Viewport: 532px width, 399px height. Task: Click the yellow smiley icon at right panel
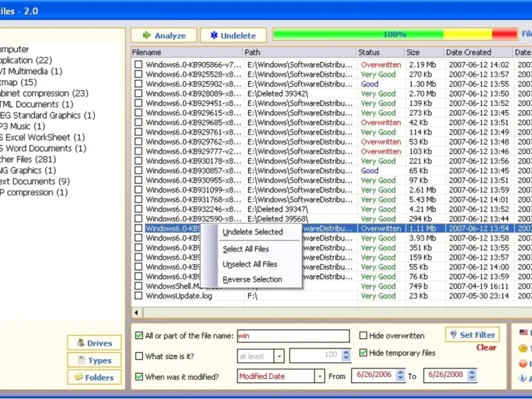click(x=523, y=348)
